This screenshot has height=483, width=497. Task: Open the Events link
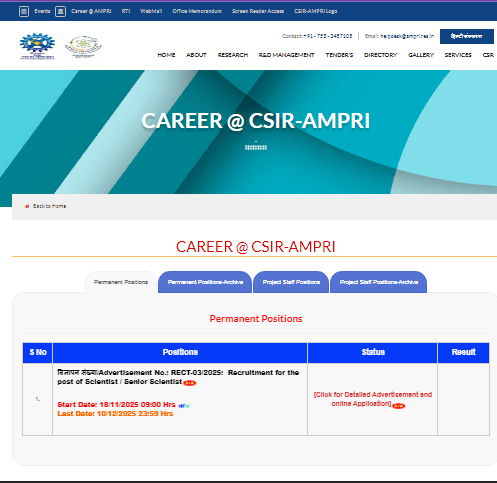click(42, 11)
